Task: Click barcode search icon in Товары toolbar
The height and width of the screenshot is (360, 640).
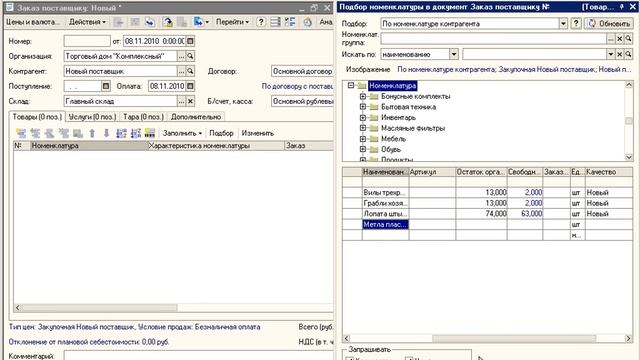Action: click(150, 133)
